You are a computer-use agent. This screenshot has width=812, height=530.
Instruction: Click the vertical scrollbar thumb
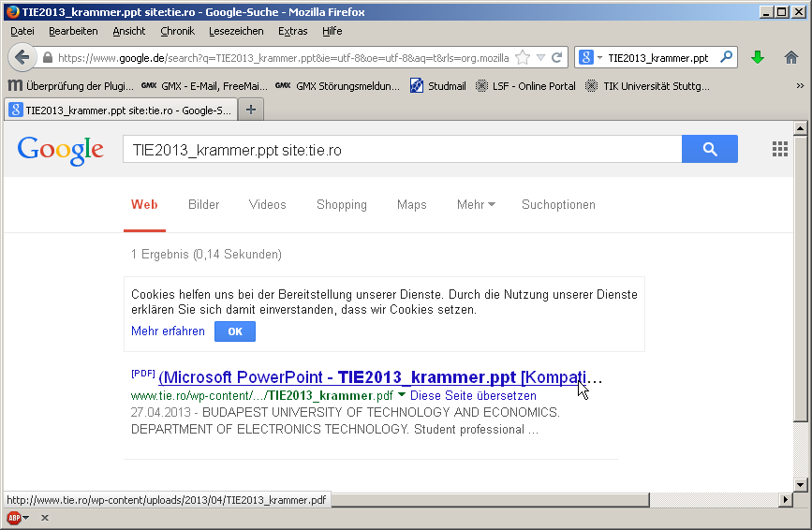[x=800, y=278]
